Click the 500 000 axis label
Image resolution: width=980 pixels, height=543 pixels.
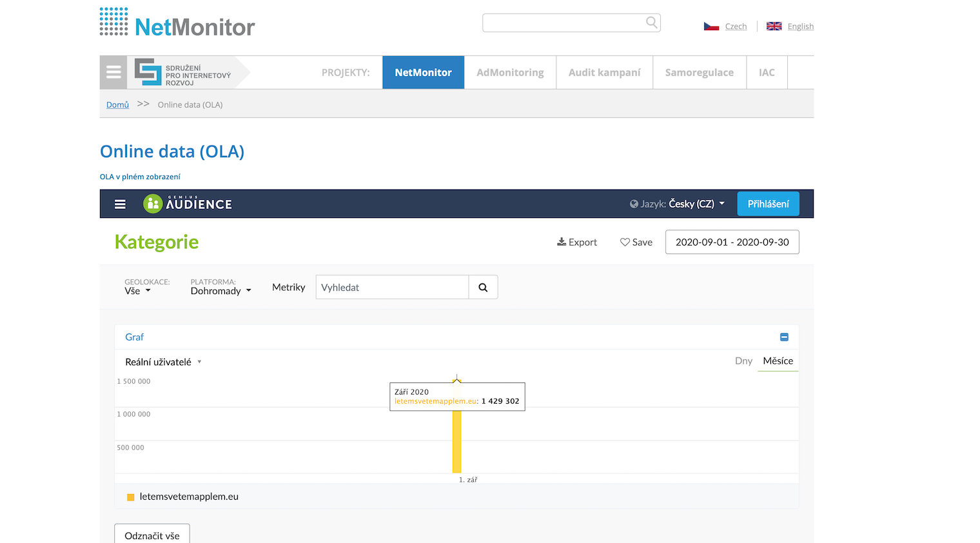coord(130,448)
